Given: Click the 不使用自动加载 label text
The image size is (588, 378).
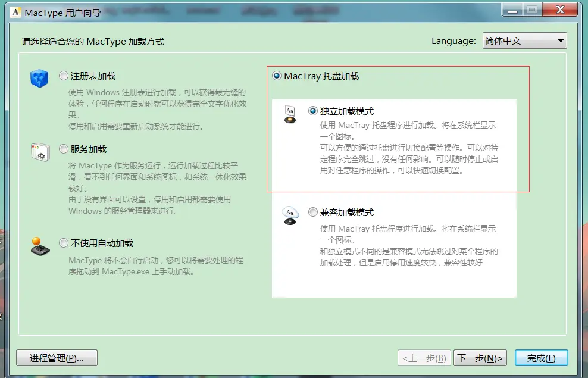Looking at the screenshot, I should coord(102,243).
